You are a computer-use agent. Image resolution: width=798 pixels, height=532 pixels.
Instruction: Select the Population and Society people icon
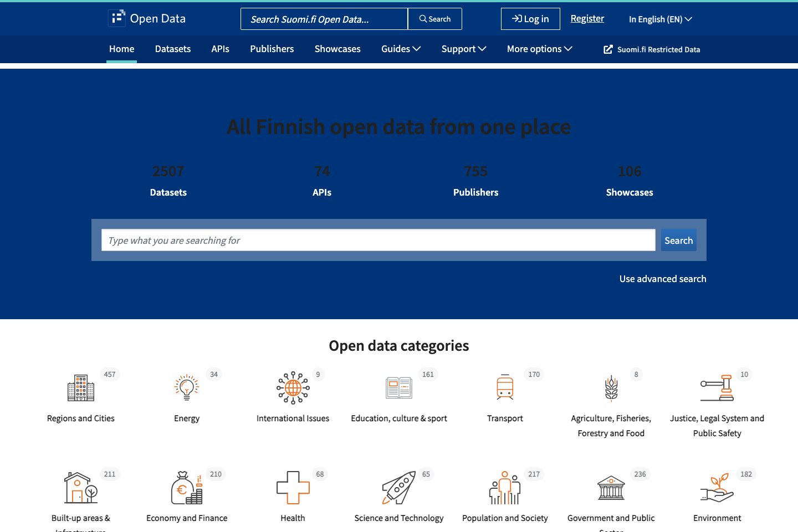point(505,487)
